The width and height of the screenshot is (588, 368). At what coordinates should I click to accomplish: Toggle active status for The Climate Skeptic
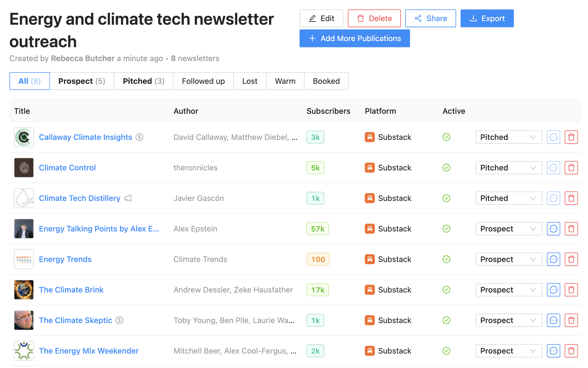(x=446, y=320)
